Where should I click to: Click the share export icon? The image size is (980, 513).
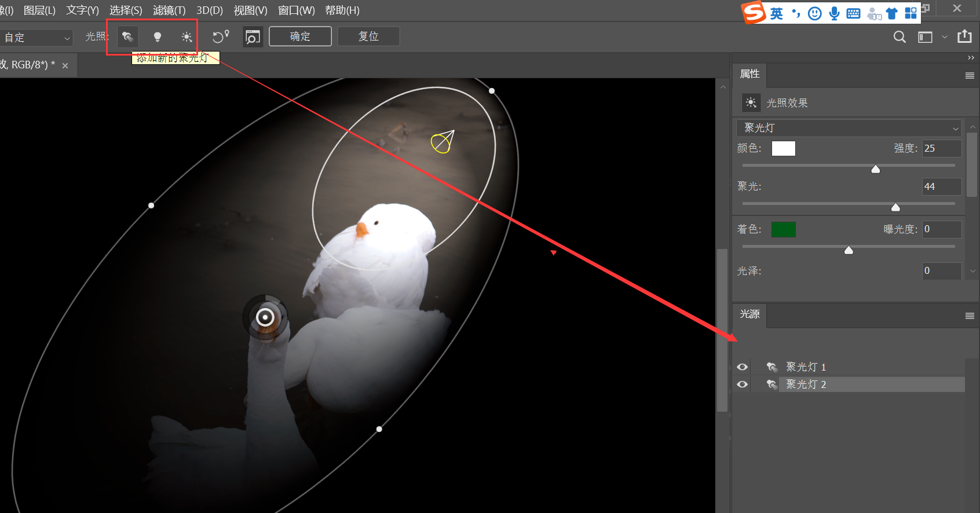(x=964, y=36)
